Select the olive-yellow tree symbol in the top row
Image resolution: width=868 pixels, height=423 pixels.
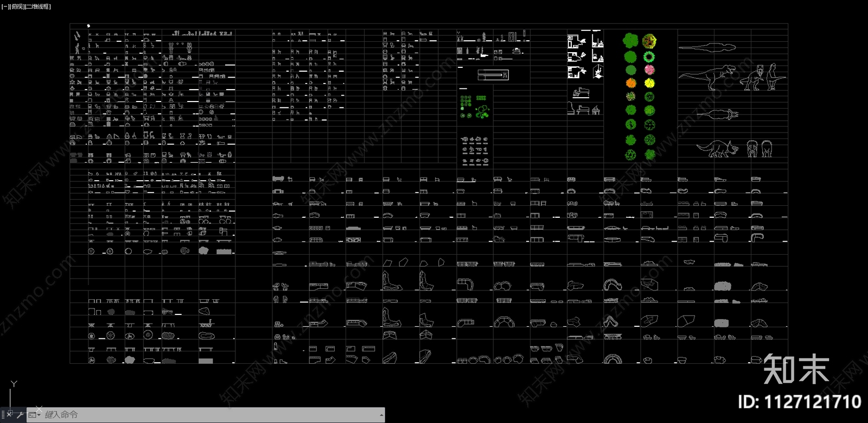[649, 41]
